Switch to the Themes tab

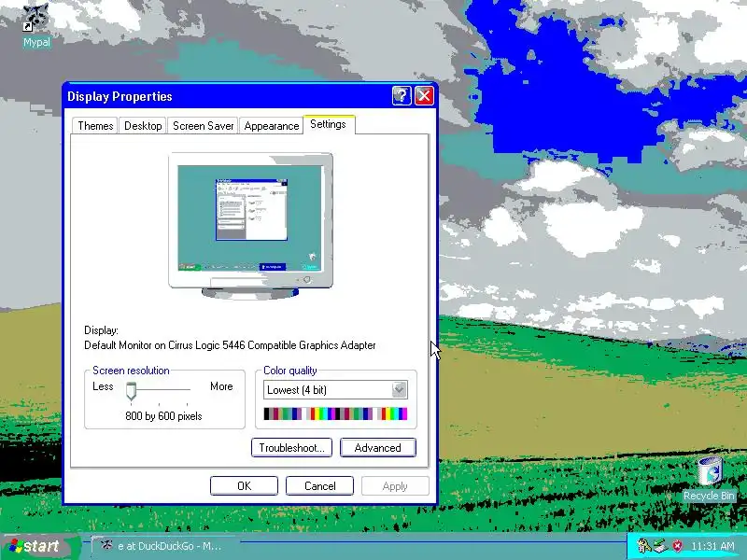pyautogui.click(x=95, y=126)
